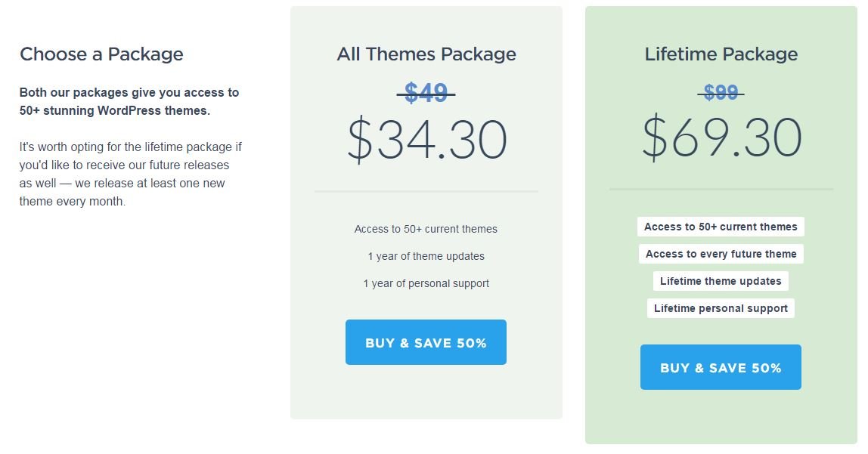Select the All Themes Package heading
This screenshot has height=454, width=868.
coord(426,54)
